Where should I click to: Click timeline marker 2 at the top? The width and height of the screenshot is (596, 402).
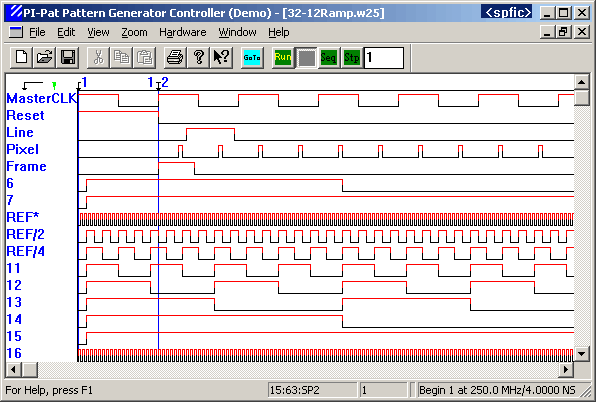click(x=165, y=82)
